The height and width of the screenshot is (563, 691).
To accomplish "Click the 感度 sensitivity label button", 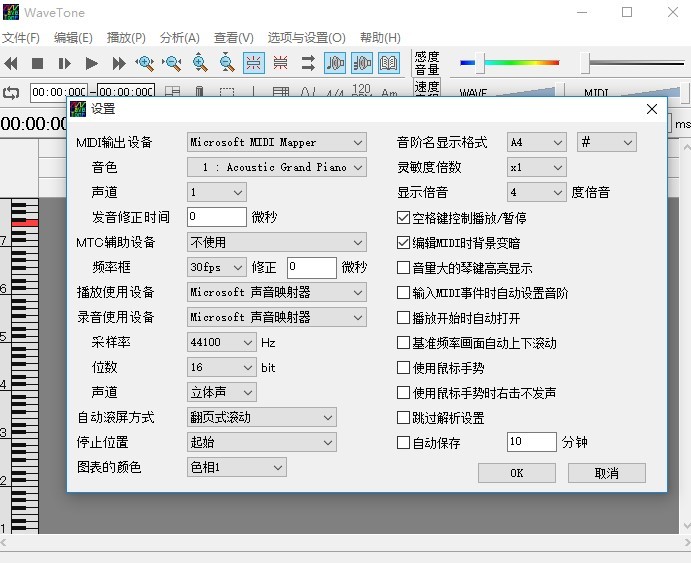I will pyautogui.click(x=427, y=57).
